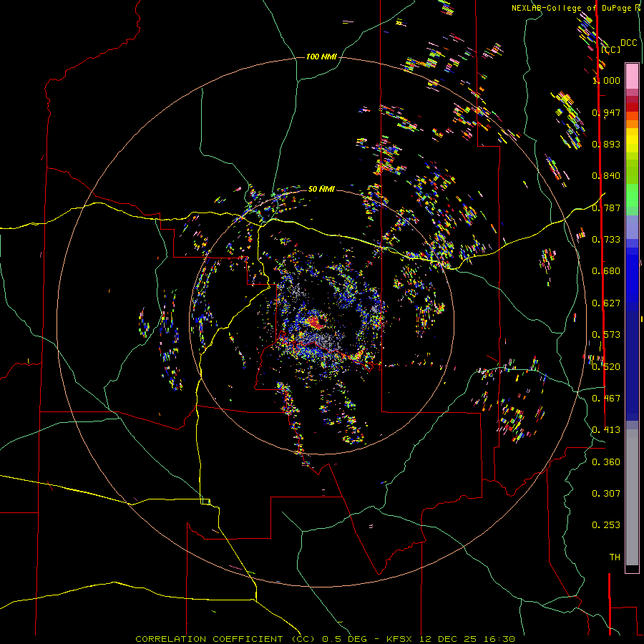The height and width of the screenshot is (644, 644).
Task: Click the red high-CC core at radar center
Action: click(316, 323)
